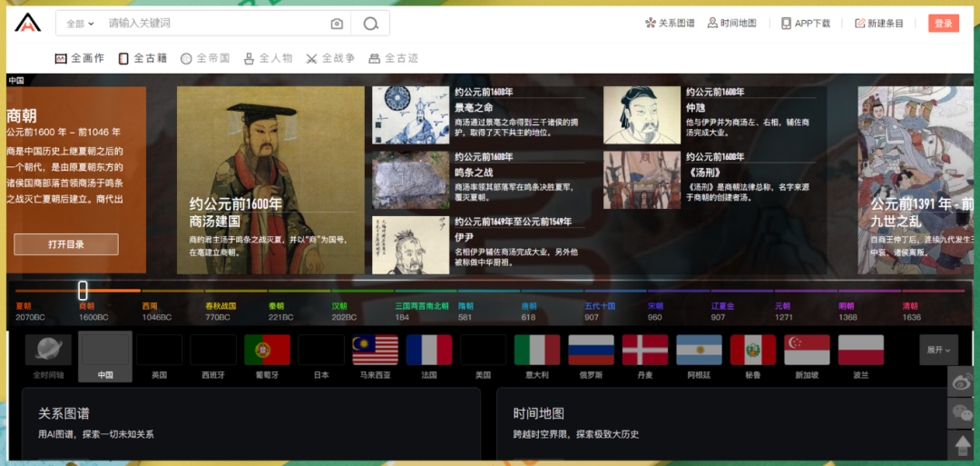Click the 全时间轴 globe icon

(49, 351)
